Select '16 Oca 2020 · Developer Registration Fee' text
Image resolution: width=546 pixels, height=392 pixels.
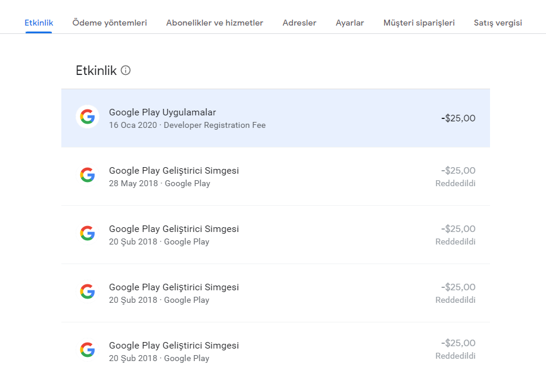[188, 126]
